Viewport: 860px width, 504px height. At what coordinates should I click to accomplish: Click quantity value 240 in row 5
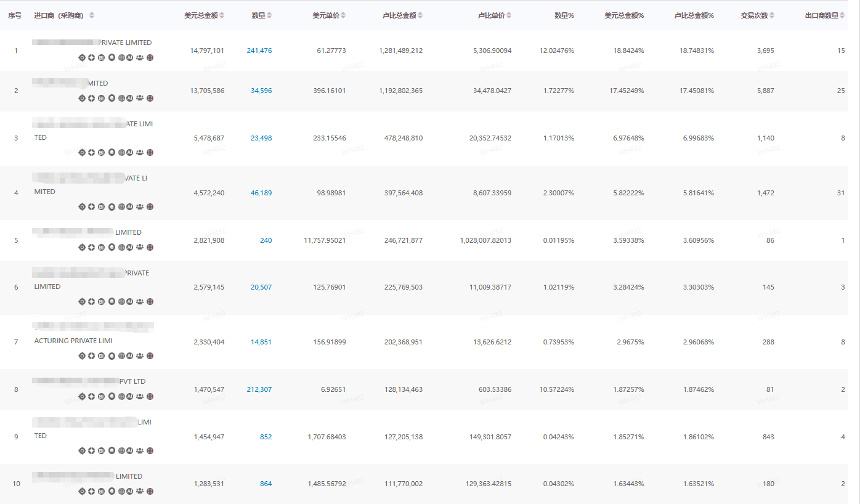click(x=266, y=240)
